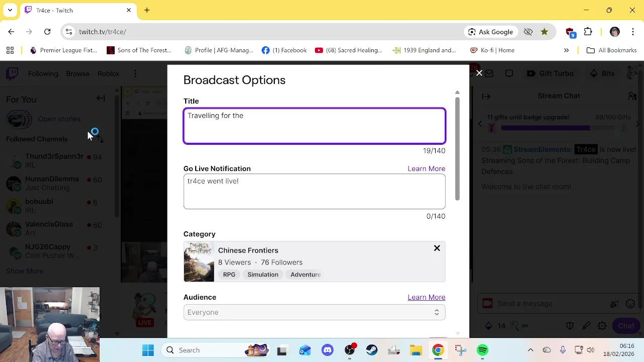Open Learn More next to Audience
The width and height of the screenshot is (644, 362).
click(x=426, y=297)
